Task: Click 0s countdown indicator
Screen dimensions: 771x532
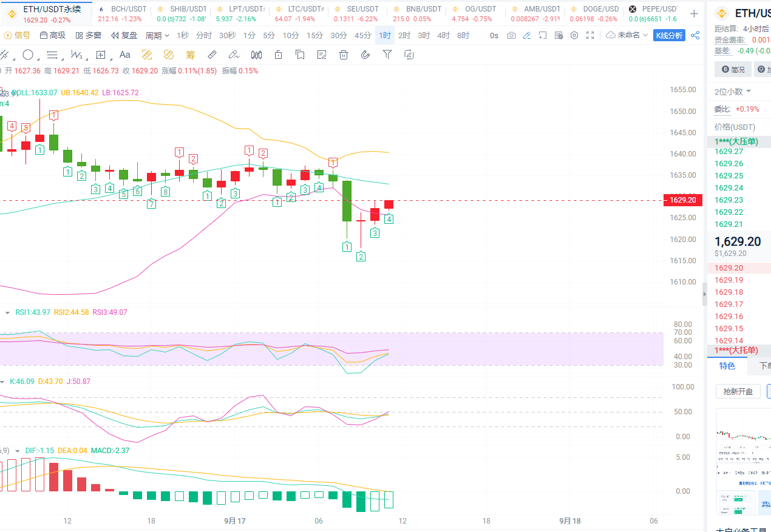Action: (494, 35)
